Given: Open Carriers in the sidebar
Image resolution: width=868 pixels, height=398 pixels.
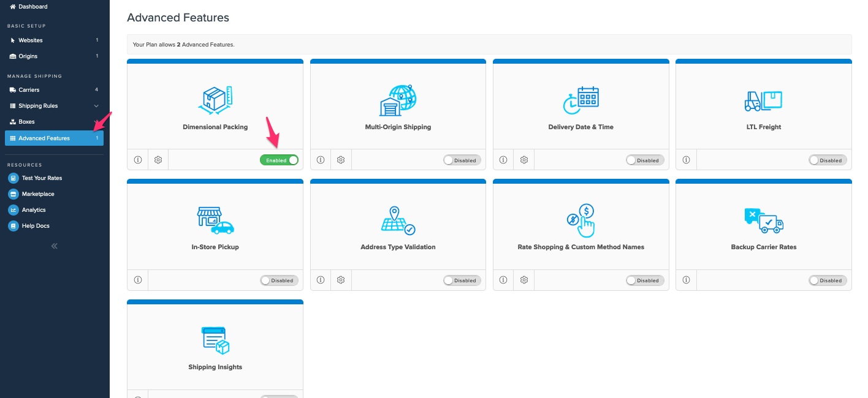Looking at the screenshot, I should [x=29, y=90].
